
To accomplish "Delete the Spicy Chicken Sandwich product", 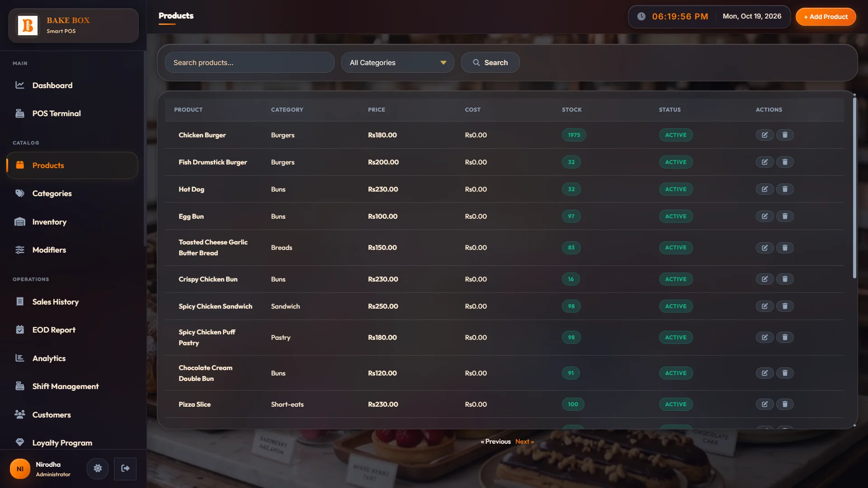I will [x=785, y=306].
